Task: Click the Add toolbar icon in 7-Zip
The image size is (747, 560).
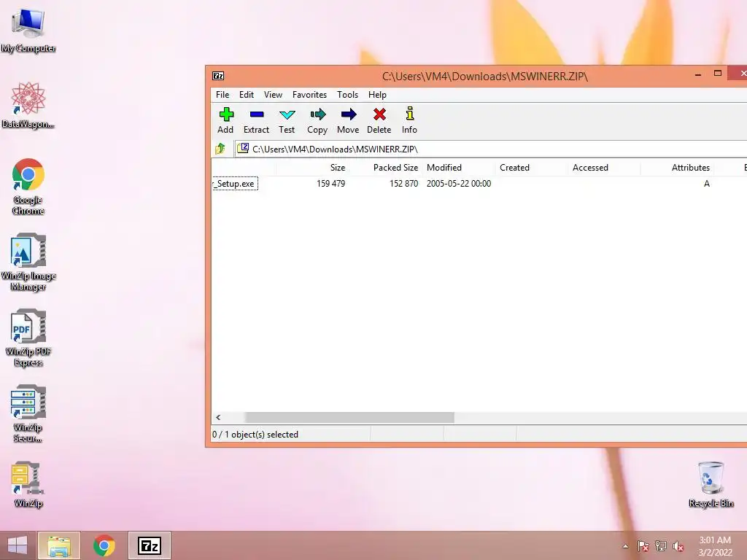Action: pos(226,120)
